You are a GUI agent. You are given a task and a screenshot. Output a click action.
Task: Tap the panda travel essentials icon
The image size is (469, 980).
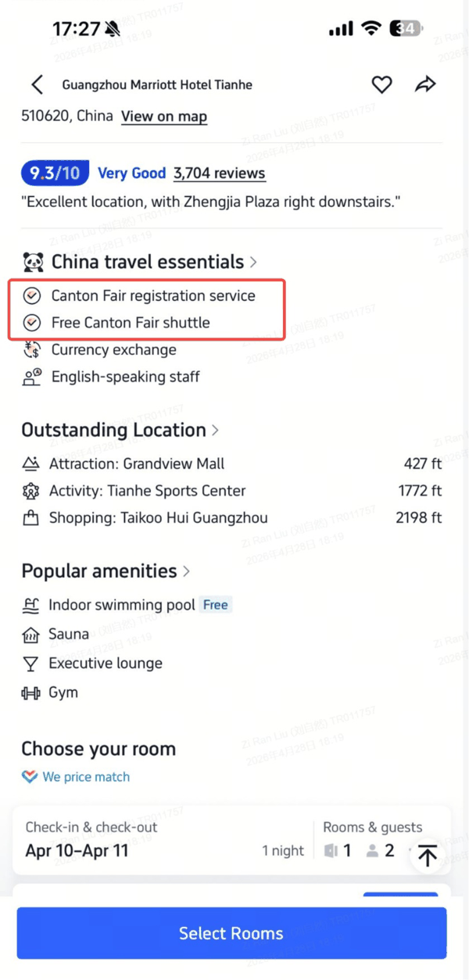(33, 262)
